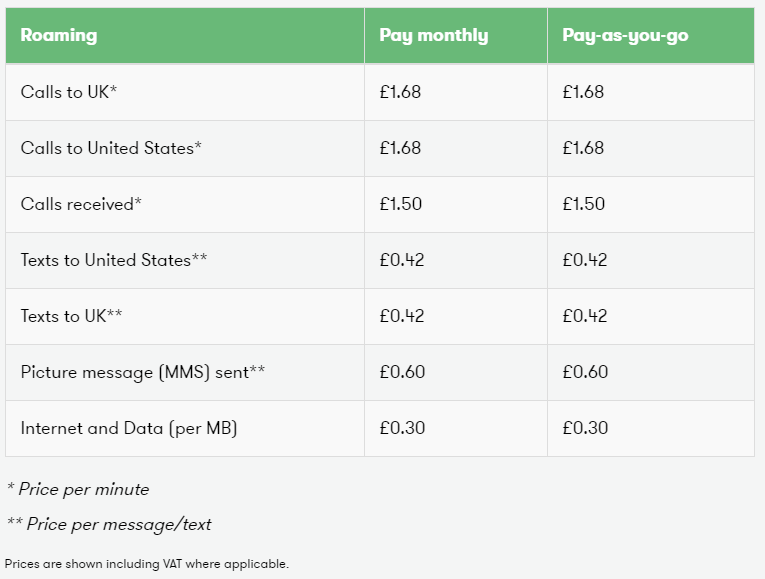The width and height of the screenshot is (765, 579).
Task: Click Pay monthly price for Calls received
Action: tap(401, 204)
